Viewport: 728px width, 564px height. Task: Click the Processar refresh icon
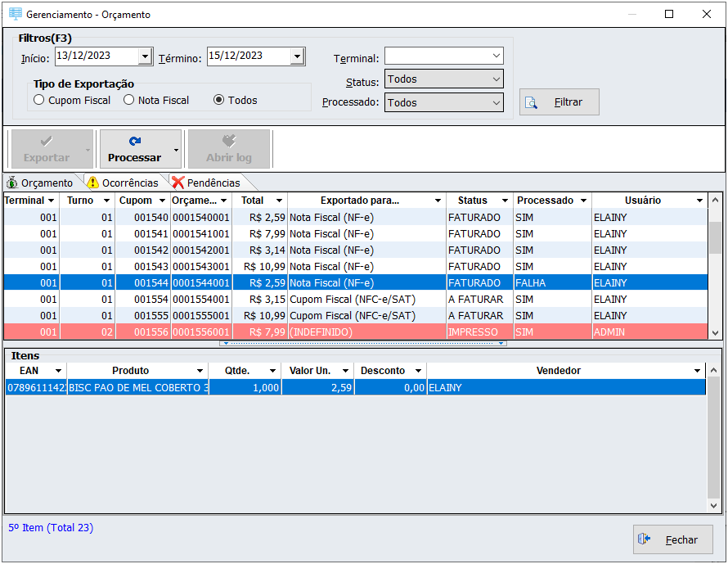click(x=135, y=141)
